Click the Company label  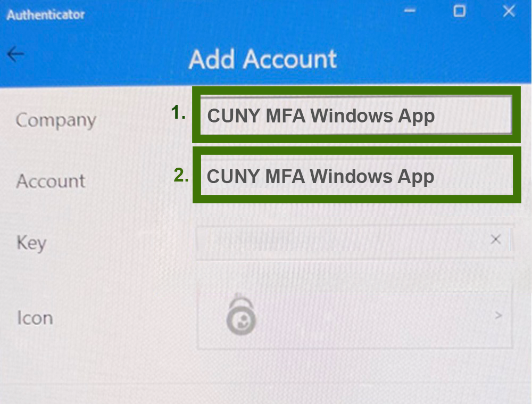tap(56, 120)
